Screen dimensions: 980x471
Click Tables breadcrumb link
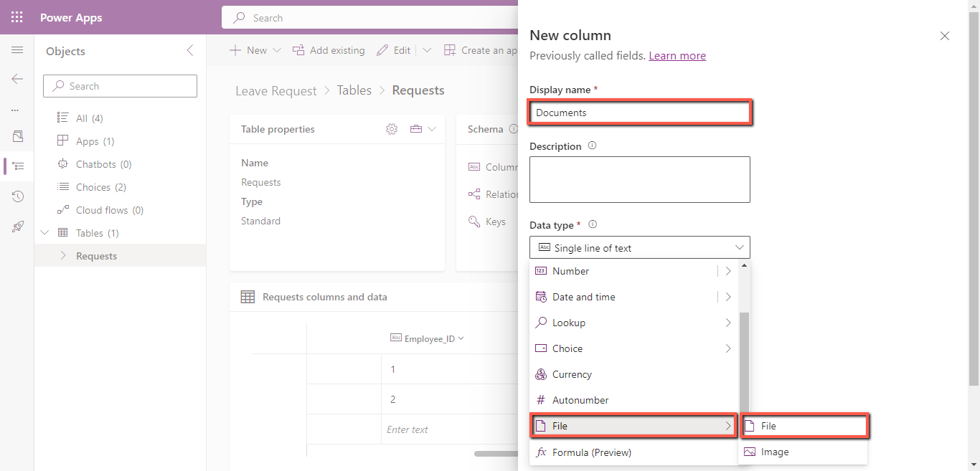tap(354, 90)
